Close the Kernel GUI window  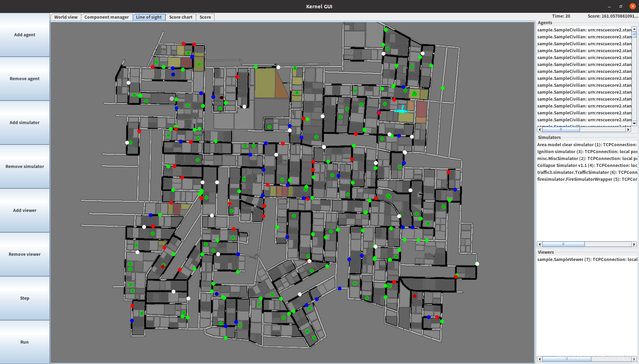coord(633,7)
